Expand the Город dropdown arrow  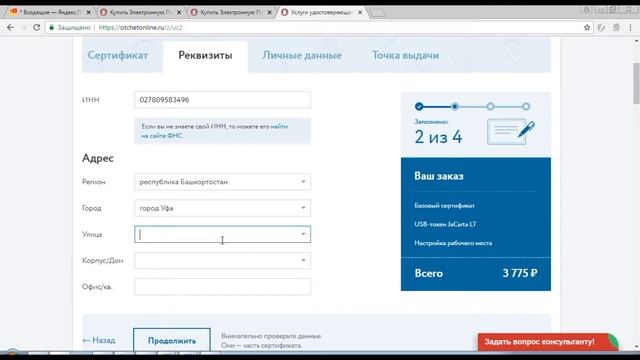point(303,208)
